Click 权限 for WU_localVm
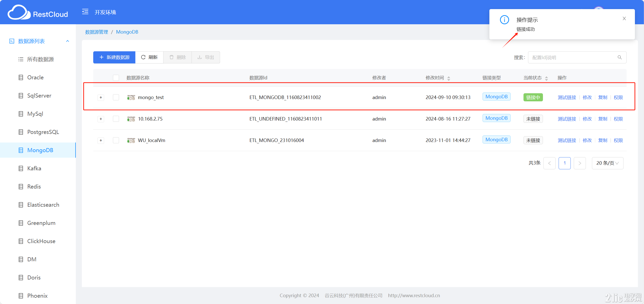This screenshot has height=304, width=644. pos(618,140)
